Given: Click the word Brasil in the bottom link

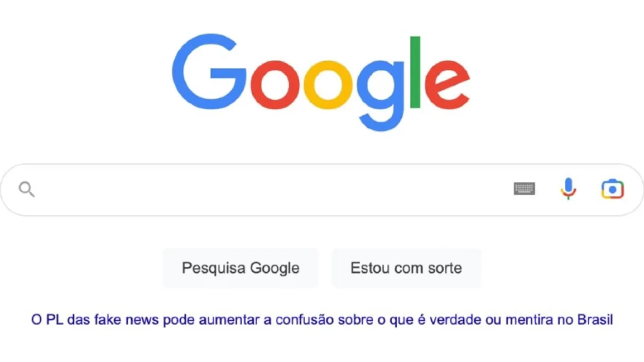Looking at the screenshot, I should tap(595, 320).
